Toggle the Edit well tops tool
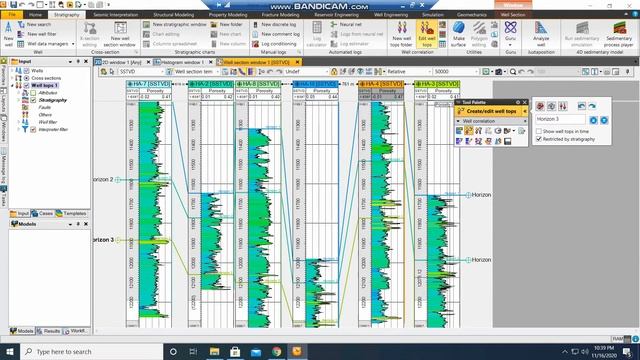 click(427, 34)
